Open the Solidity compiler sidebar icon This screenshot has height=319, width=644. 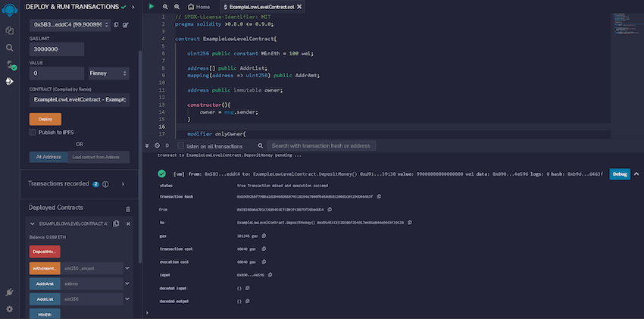click(11, 64)
